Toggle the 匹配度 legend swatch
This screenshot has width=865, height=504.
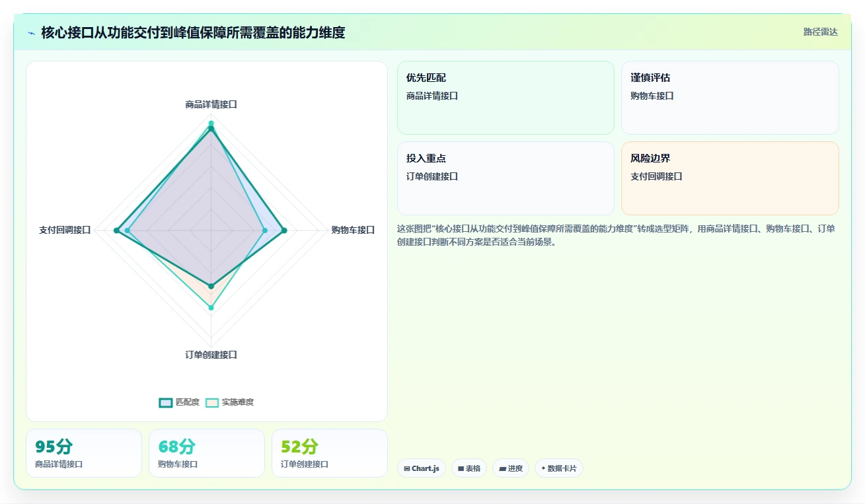tap(166, 402)
